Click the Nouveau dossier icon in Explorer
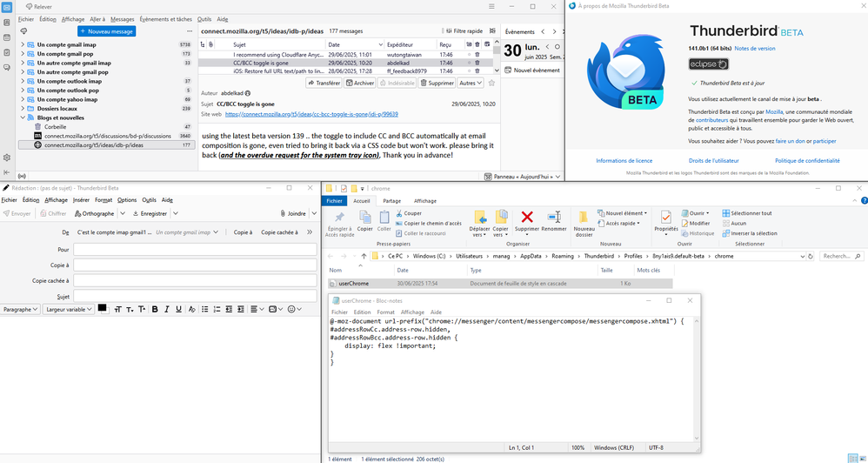The height and width of the screenshot is (463, 868). coord(584,218)
